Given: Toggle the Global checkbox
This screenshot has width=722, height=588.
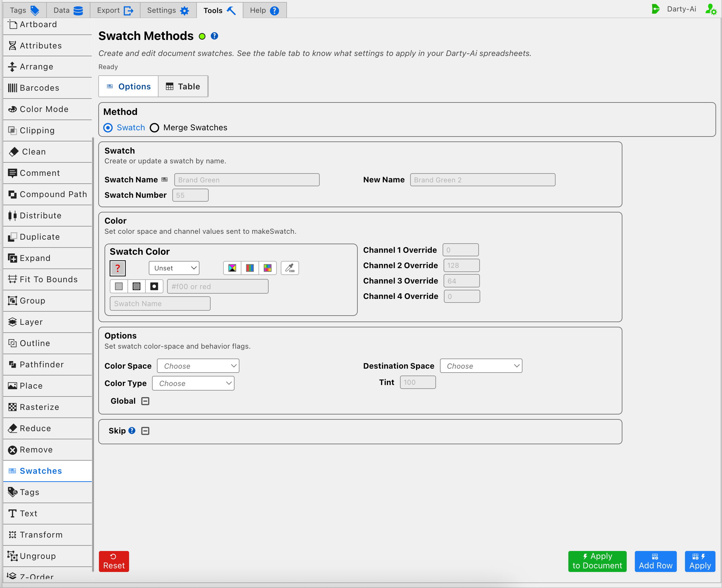Looking at the screenshot, I should tap(145, 401).
